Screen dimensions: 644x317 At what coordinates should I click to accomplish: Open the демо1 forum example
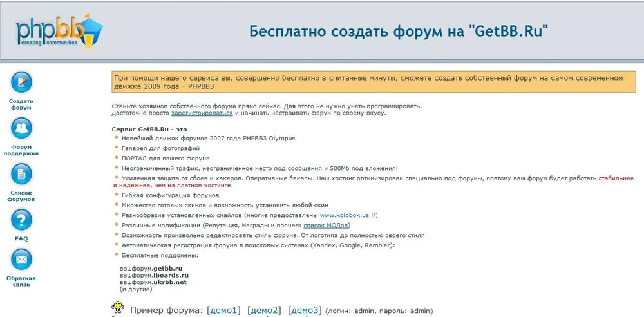pyautogui.click(x=223, y=311)
